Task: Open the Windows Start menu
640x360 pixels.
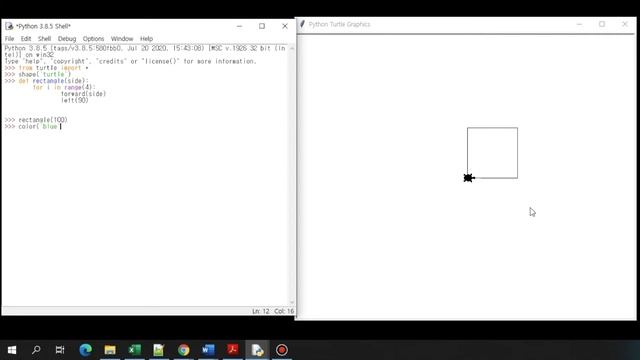Action: (x=12, y=350)
